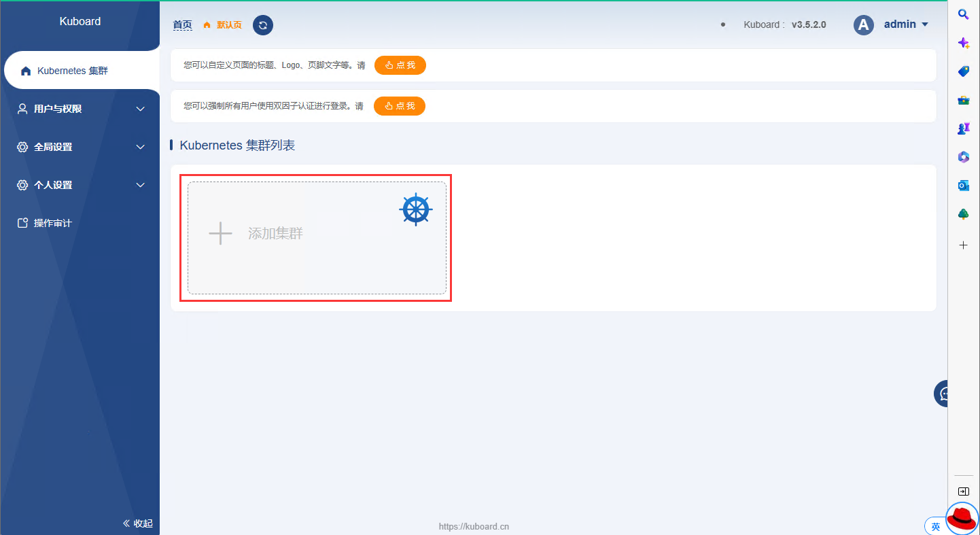This screenshot has height=535, width=980.
Task: Open the https://kuboard.cn footer link
Action: [x=474, y=526]
